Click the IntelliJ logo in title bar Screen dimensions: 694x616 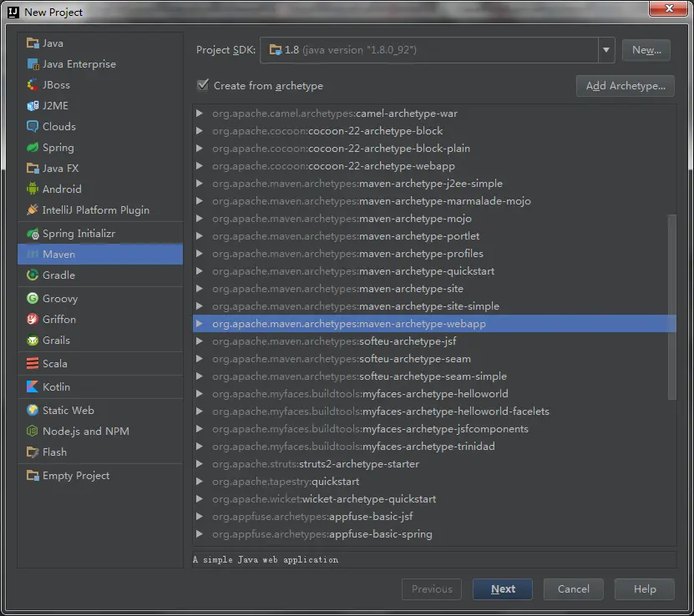tap(13, 12)
